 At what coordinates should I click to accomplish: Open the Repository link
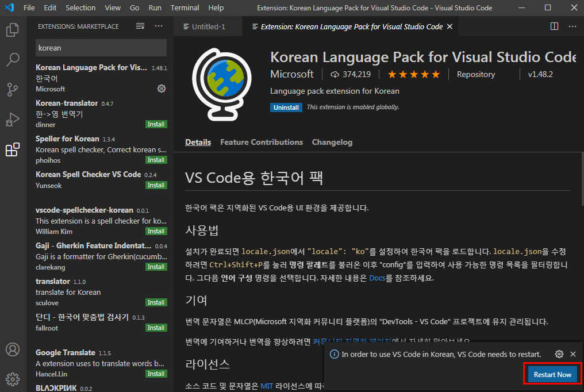coord(476,75)
